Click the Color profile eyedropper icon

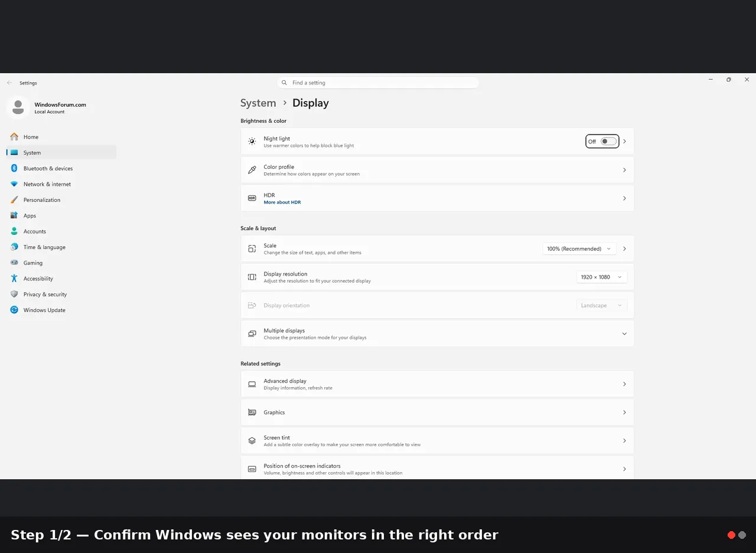pos(252,170)
